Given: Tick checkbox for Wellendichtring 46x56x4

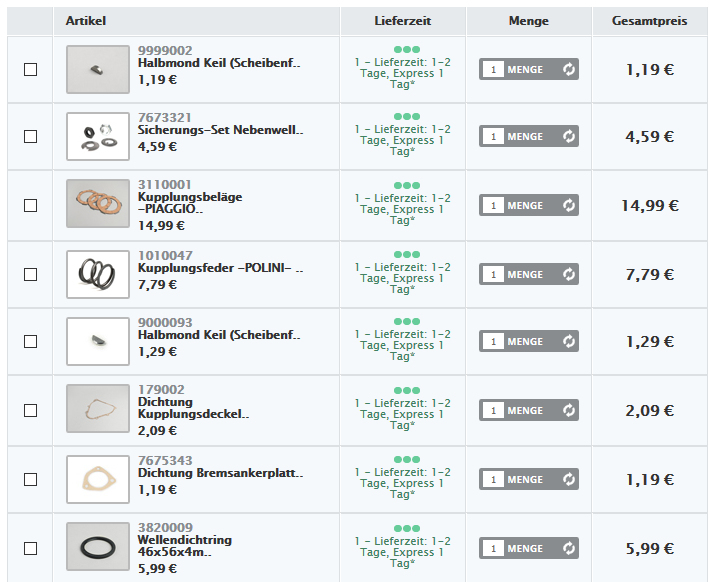Looking at the screenshot, I should (30, 548).
